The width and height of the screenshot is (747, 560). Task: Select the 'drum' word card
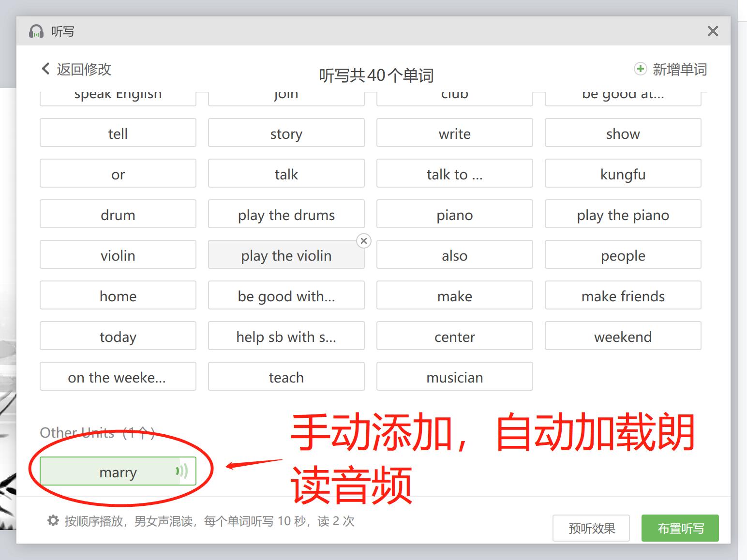point(118,214)
